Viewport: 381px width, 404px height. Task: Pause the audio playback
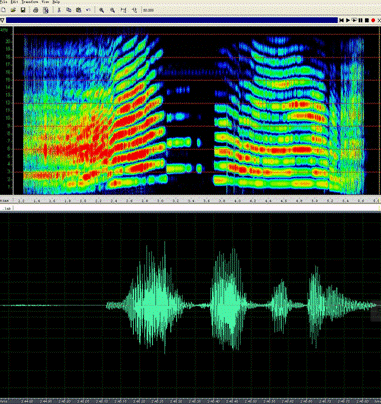coord(361,21)
